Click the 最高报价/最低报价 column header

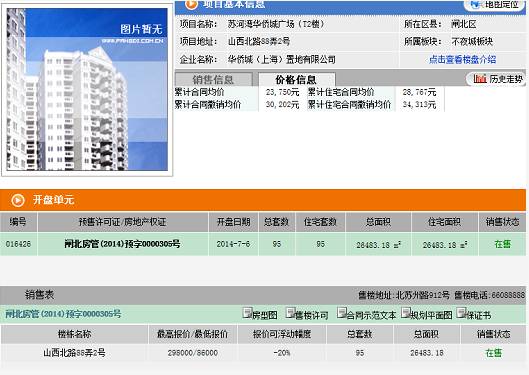(x=192, y=334)
